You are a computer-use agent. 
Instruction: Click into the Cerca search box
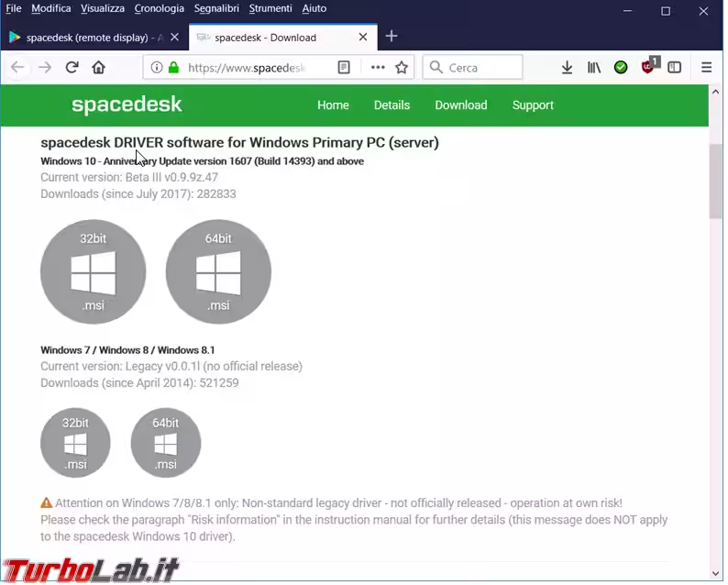pyautogui.click(x=472, y=68)
